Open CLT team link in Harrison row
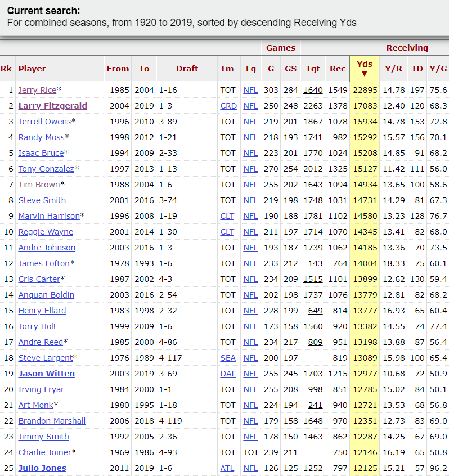 click(x=227, y=217)
